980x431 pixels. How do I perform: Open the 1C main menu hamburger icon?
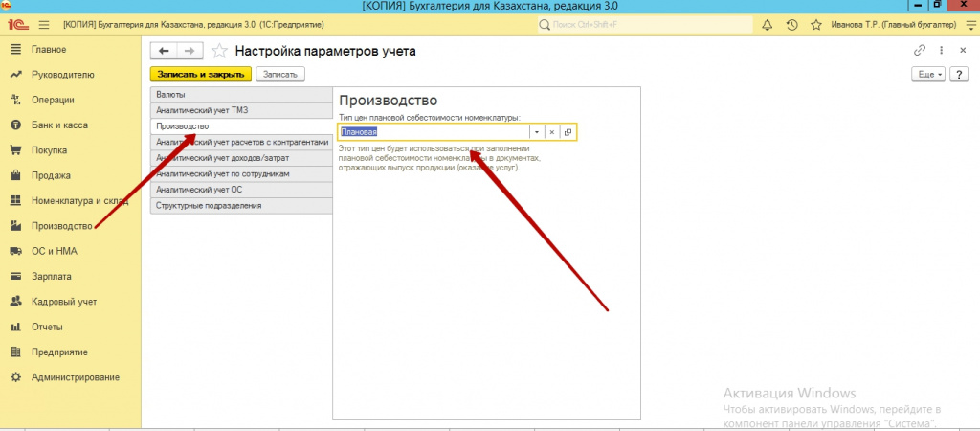[44, 25]
